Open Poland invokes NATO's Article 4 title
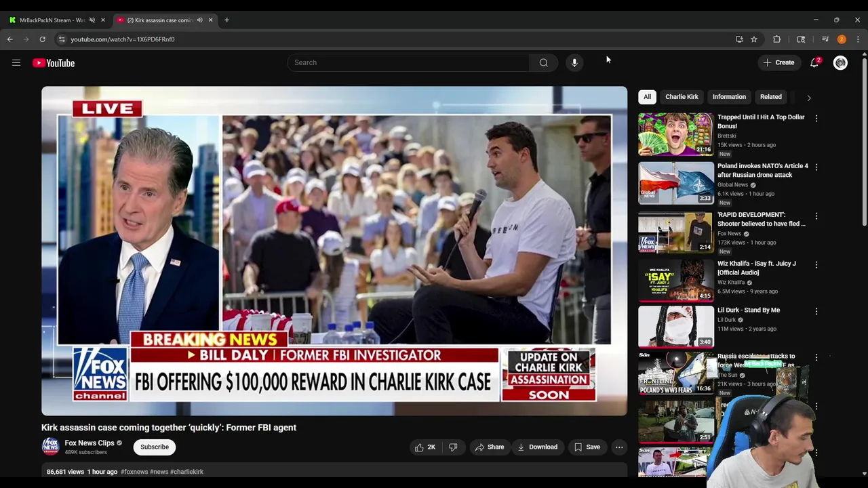Image resolution: width=868 pixels, height=488 pixels. pyautogui.click(x=763, y=170)
